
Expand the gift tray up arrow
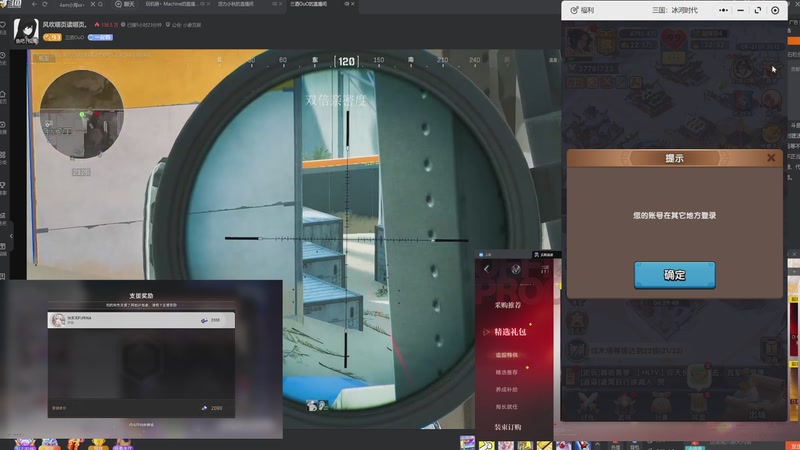tap(597, 445)
